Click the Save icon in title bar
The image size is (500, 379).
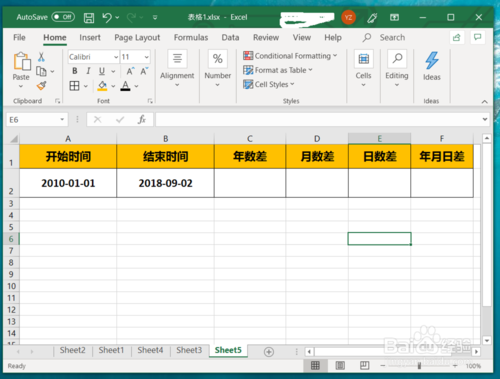pos(89,17)
